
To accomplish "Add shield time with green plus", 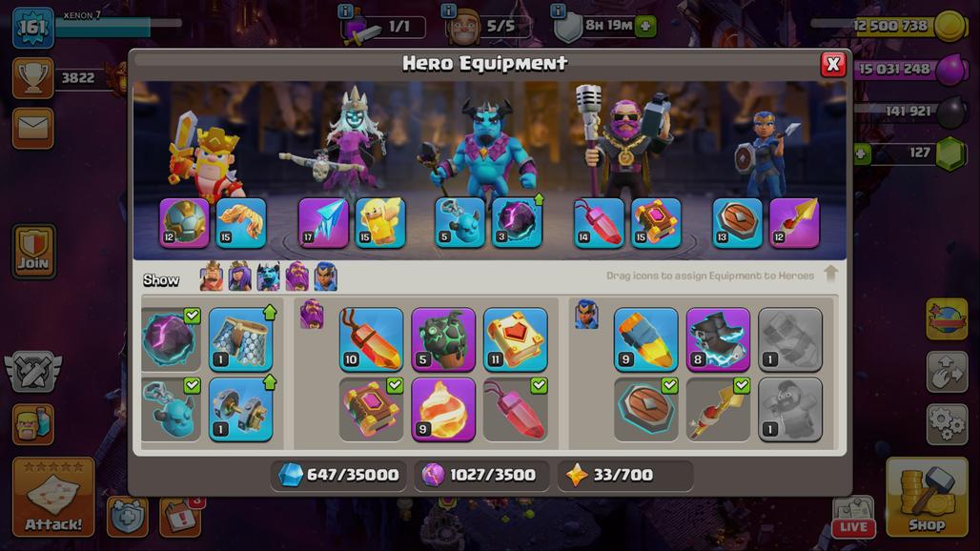I will (x=645, y=27).
